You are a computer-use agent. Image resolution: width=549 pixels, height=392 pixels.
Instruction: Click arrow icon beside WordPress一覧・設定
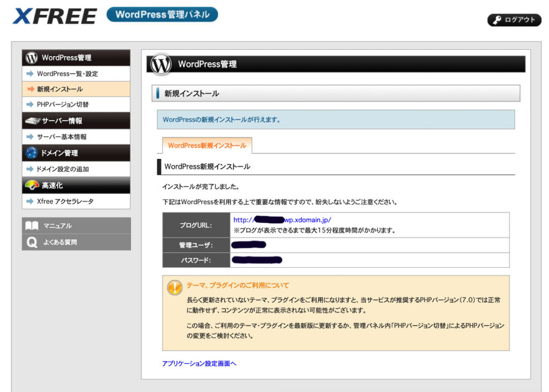30,74
